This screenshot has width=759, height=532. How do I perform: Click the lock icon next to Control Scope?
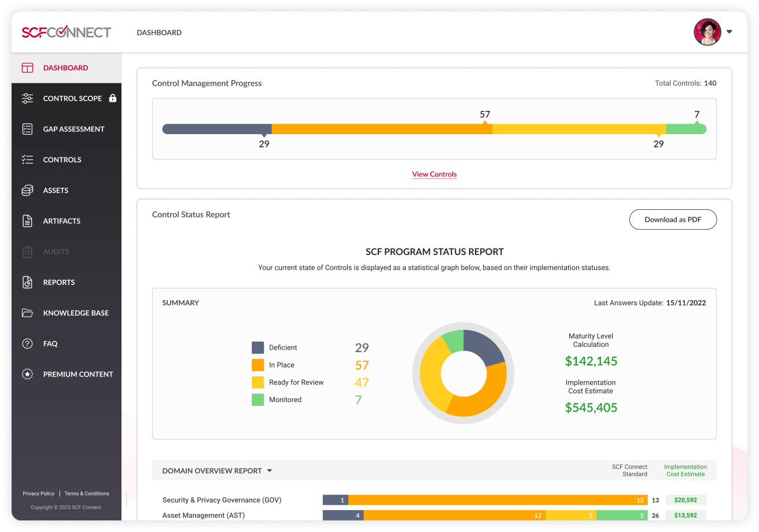pos(113,98)
